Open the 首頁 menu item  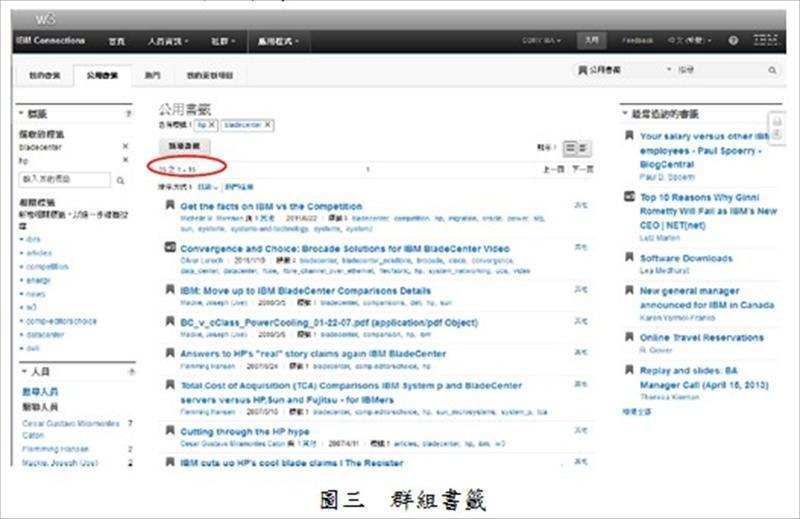(117, 41)
